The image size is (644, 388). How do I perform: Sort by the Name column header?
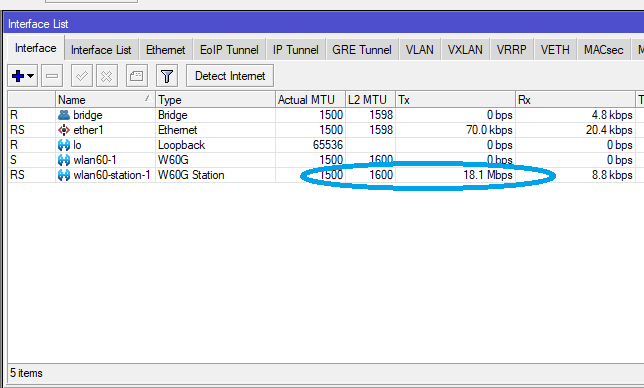pyautogui.click(x=105, y=100)
